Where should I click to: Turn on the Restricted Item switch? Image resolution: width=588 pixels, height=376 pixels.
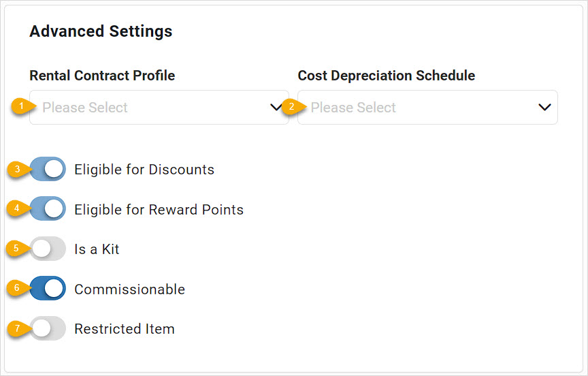point(48,328)
